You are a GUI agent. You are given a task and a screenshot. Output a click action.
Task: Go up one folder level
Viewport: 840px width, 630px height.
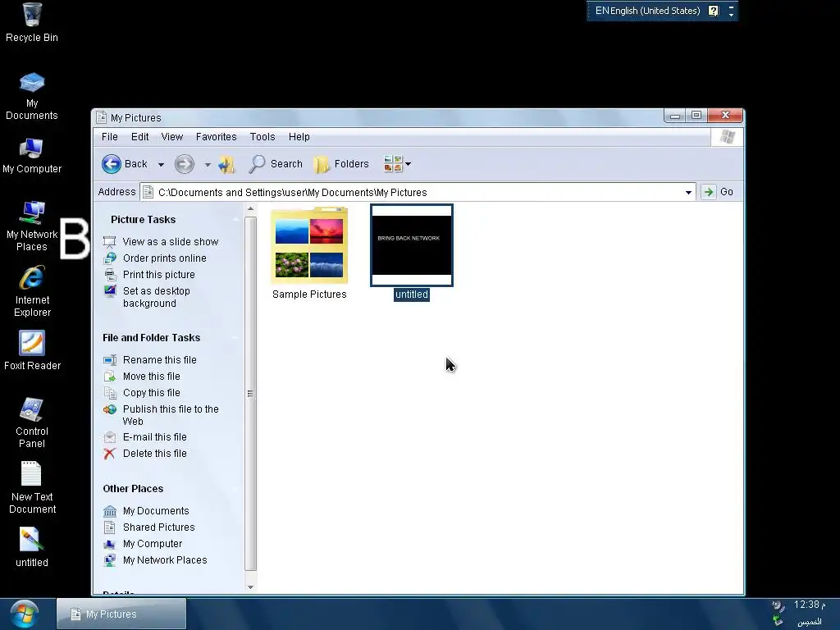tap(226, 164)
